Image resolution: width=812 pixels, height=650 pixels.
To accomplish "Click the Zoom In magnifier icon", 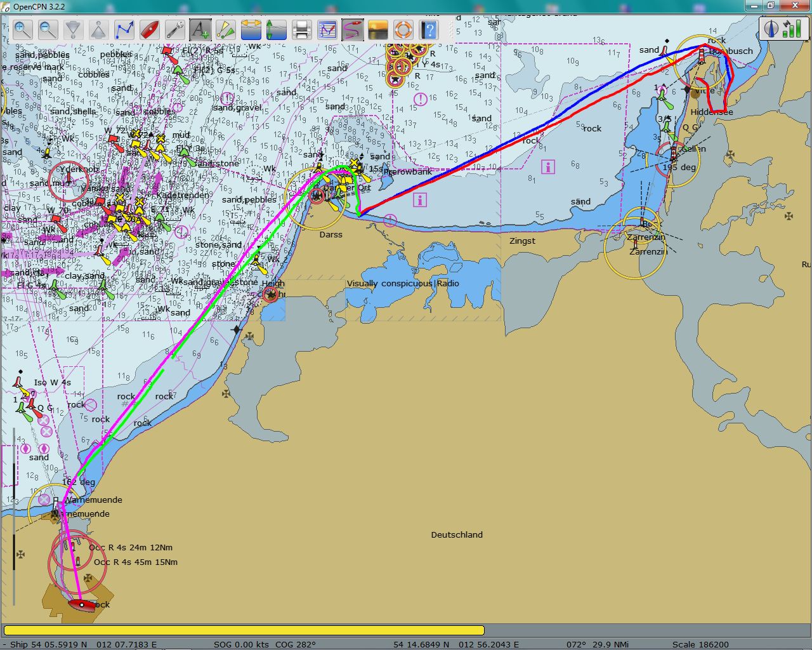I will pos(23,30).
